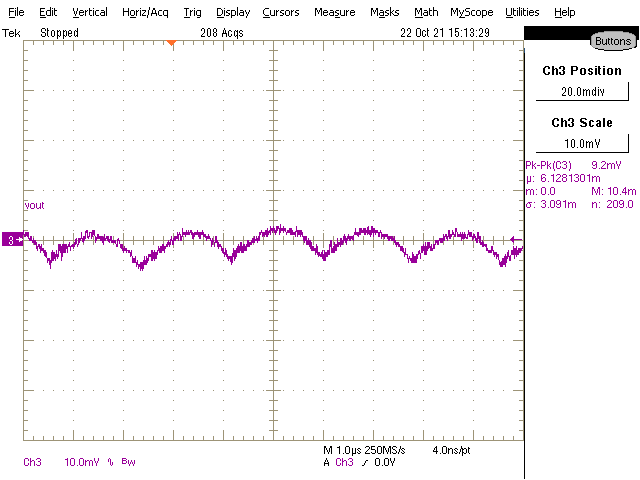Open the Horiz/Acq menu
The image size is (640, 480).
(x=145, y=12)
